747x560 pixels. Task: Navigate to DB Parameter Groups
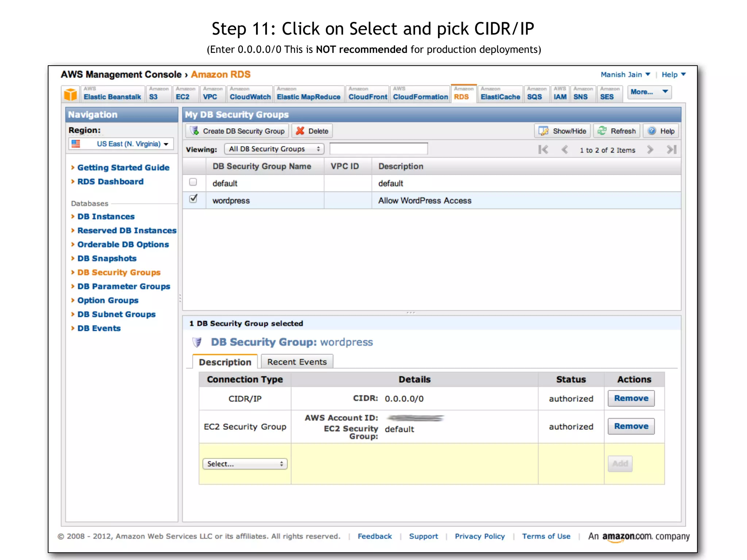click(124, 286)
